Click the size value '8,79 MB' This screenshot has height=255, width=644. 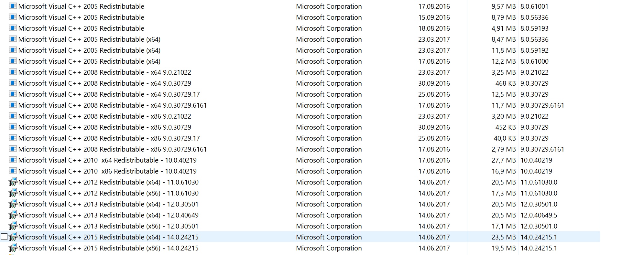[504, 17]
